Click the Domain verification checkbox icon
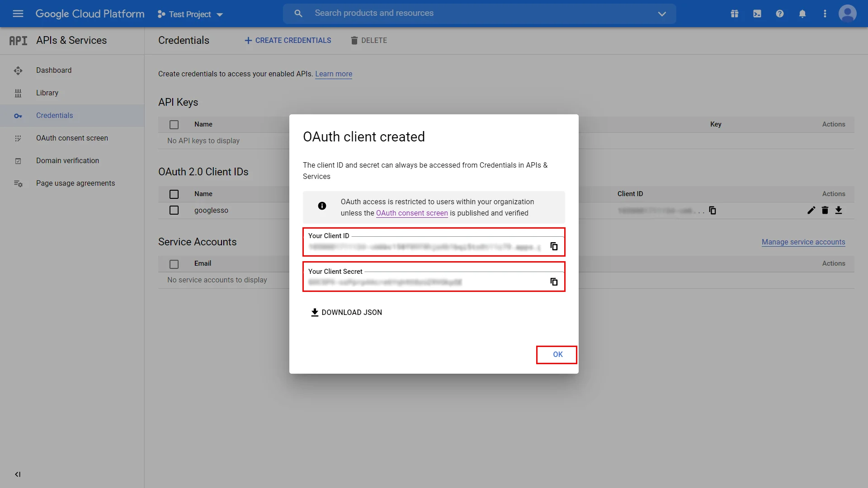Viewport: 868px width, 488px height. 18,161
